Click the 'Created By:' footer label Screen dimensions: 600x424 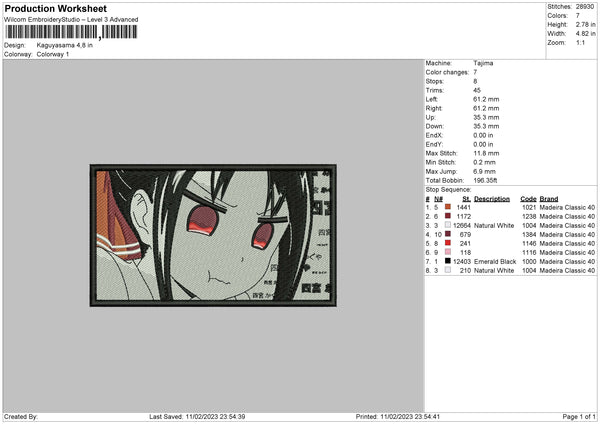pos(21,416)
